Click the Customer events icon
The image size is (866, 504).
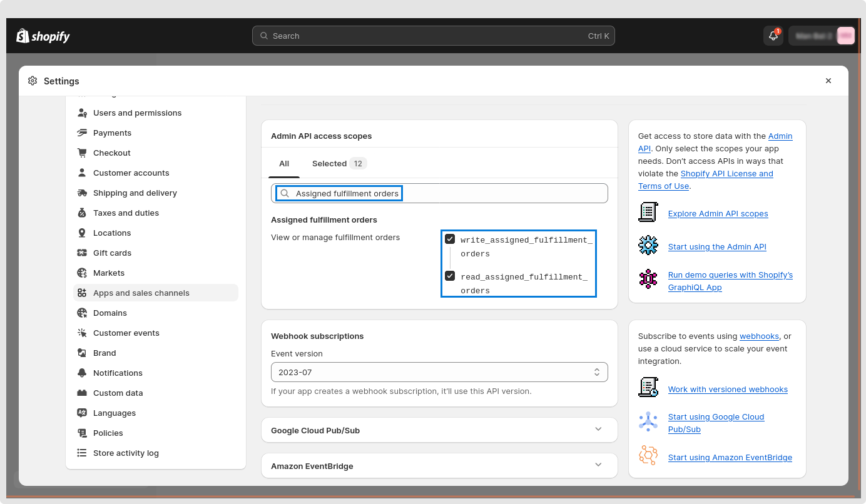82,333
